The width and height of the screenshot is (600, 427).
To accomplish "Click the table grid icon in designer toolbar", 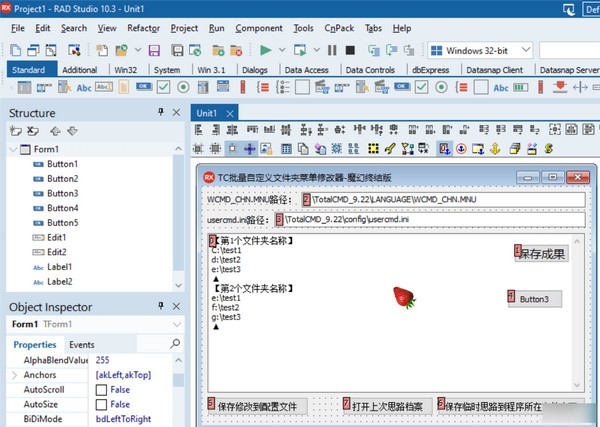I will [x=286, y=149].
